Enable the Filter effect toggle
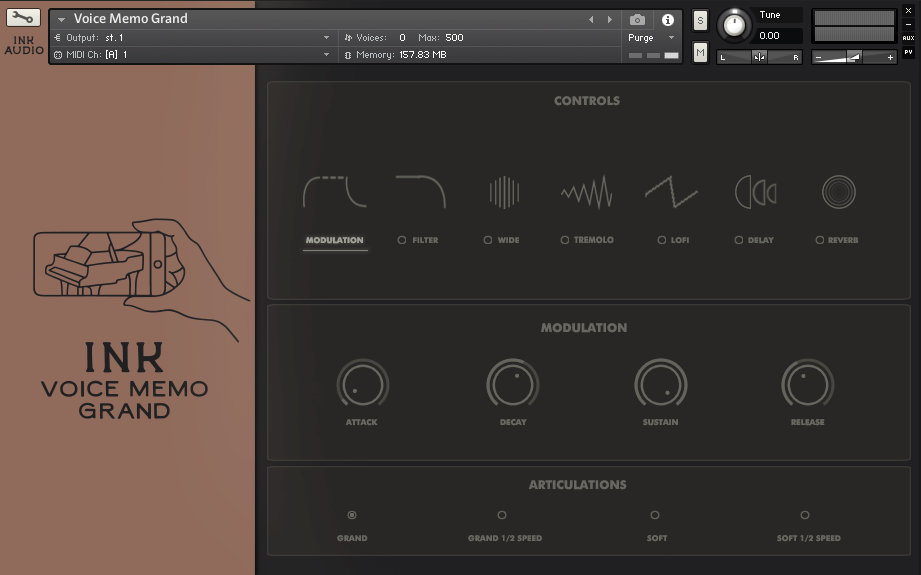921x575 pixels. click(x=402, y=240)
